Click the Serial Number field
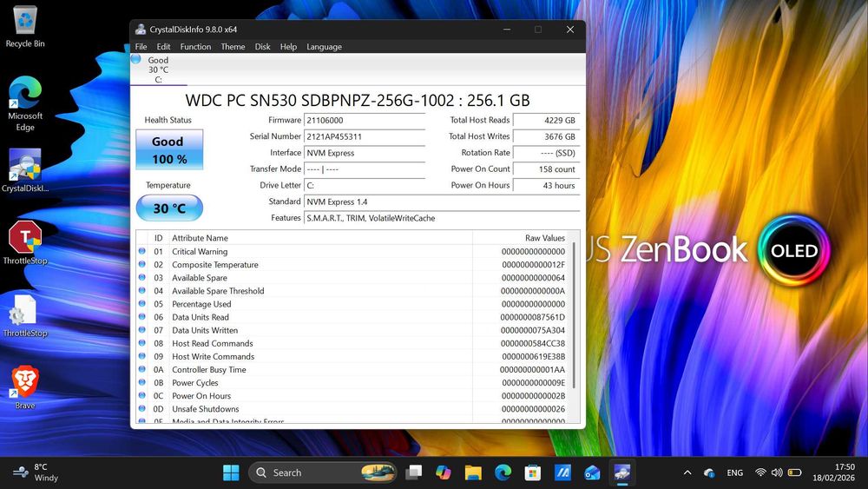Image resolution: width=868 pixels, height=489 pixels. coord(365,136)
